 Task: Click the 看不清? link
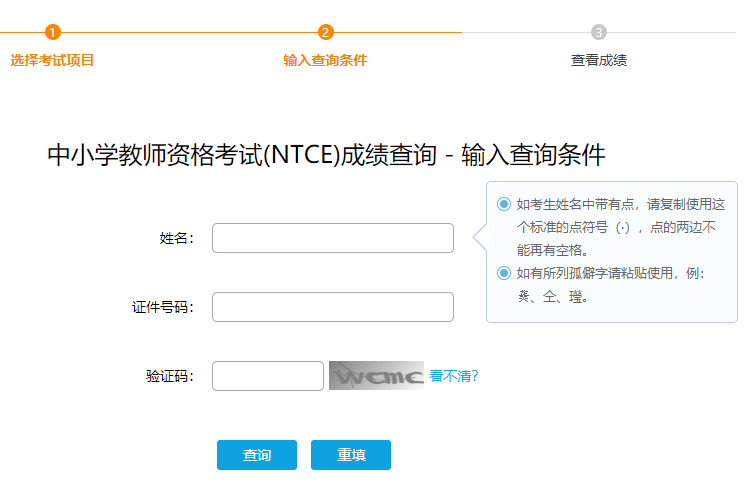tap(453, 376)
